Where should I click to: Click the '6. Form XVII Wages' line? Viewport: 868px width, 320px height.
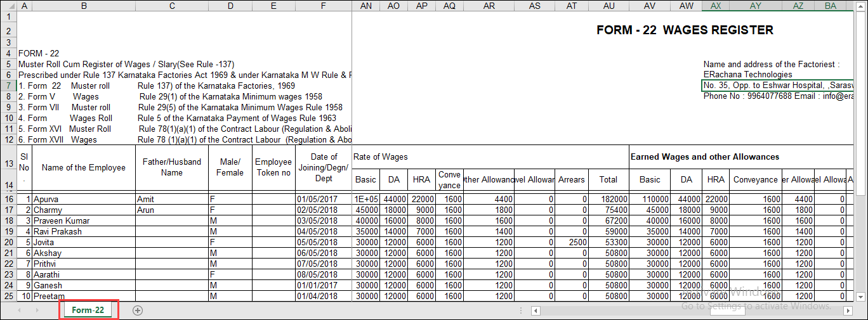pyautogui.click(x=185, y=139)
